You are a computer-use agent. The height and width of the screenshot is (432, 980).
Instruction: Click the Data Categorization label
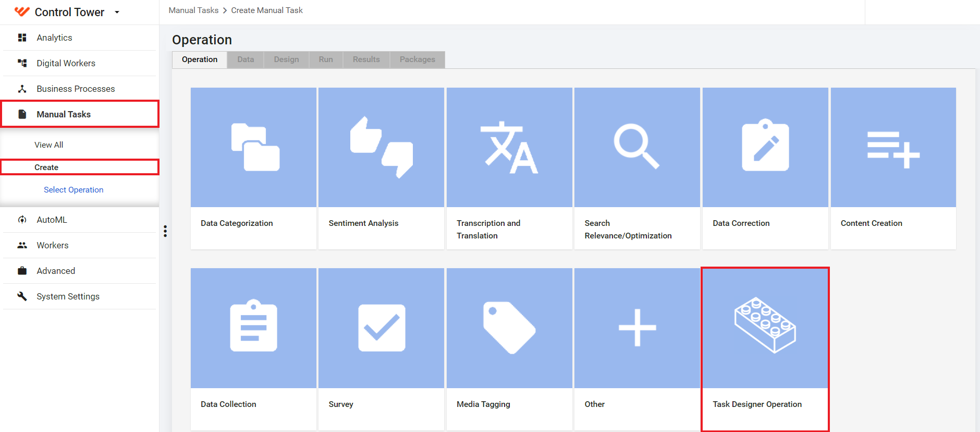click(237, 223)
